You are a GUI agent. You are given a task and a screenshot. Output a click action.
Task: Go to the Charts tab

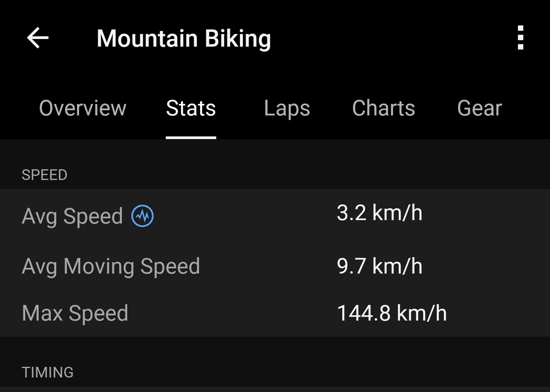[x=383, y=108]
